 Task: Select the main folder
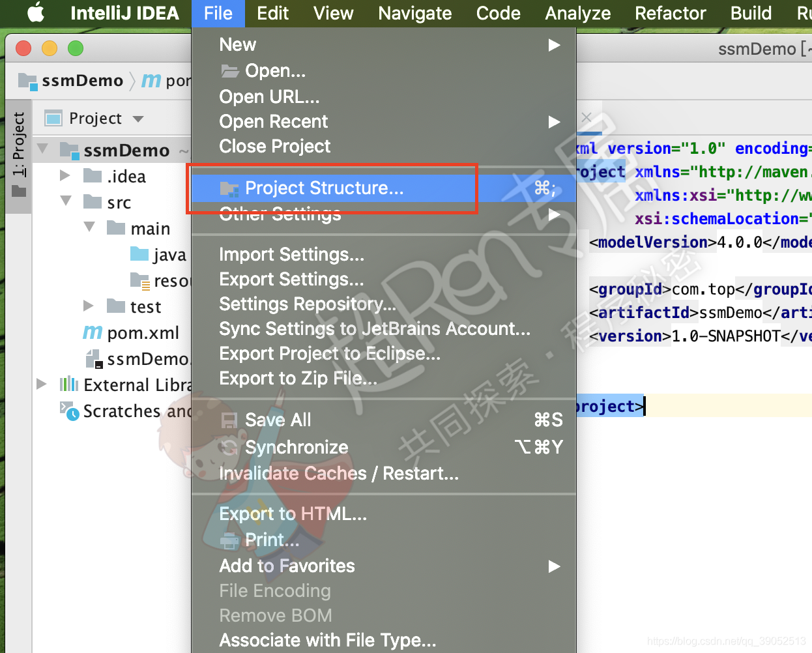pyautogui.click(x=150, y=229)
